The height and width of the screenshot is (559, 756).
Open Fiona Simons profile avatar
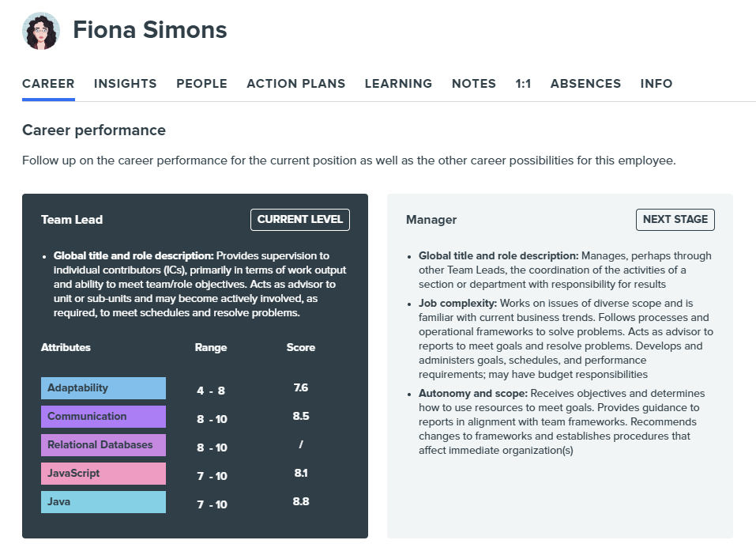(40, 31)
